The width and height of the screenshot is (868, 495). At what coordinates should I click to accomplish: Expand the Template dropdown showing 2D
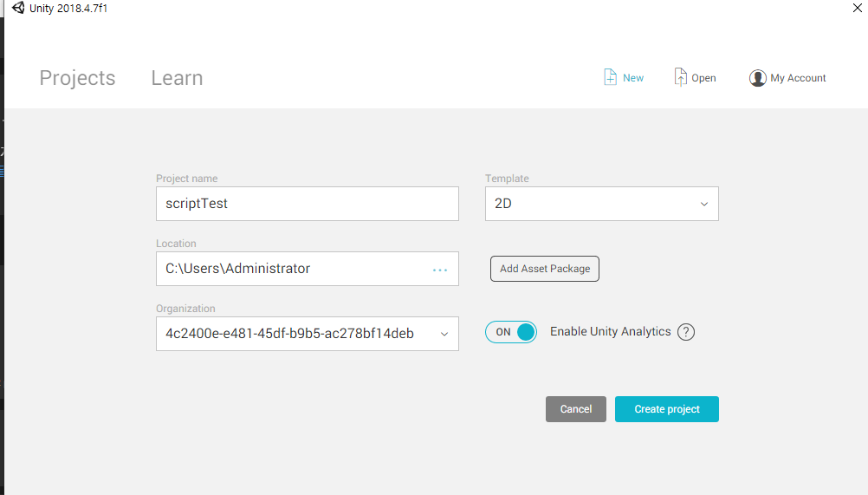coord(602,204)
